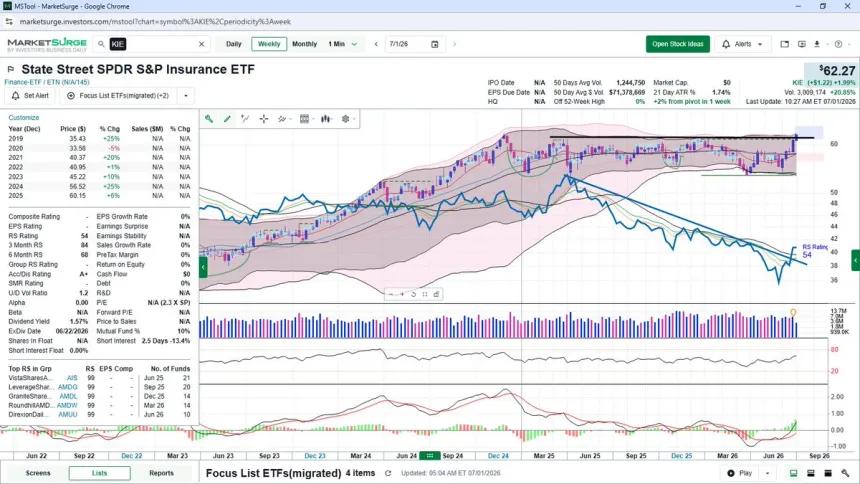Select the crosshair cursor tool
Screen dimensions: 860x484
(264, 119)
